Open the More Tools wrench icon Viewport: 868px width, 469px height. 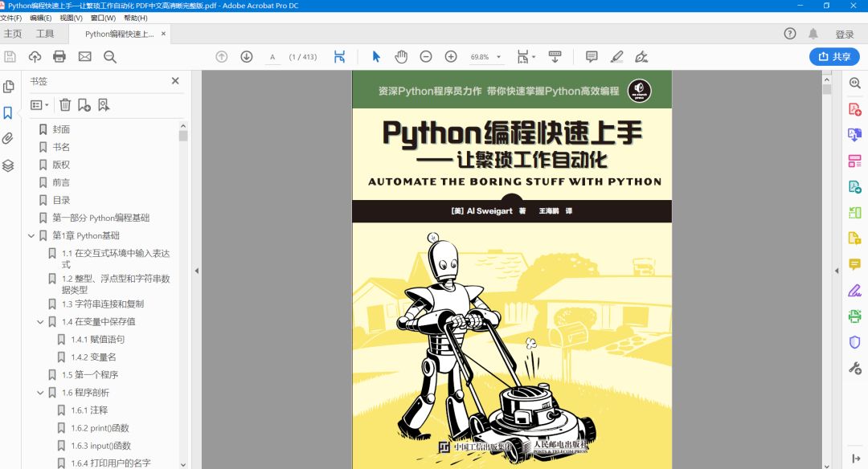pos(854,368)
